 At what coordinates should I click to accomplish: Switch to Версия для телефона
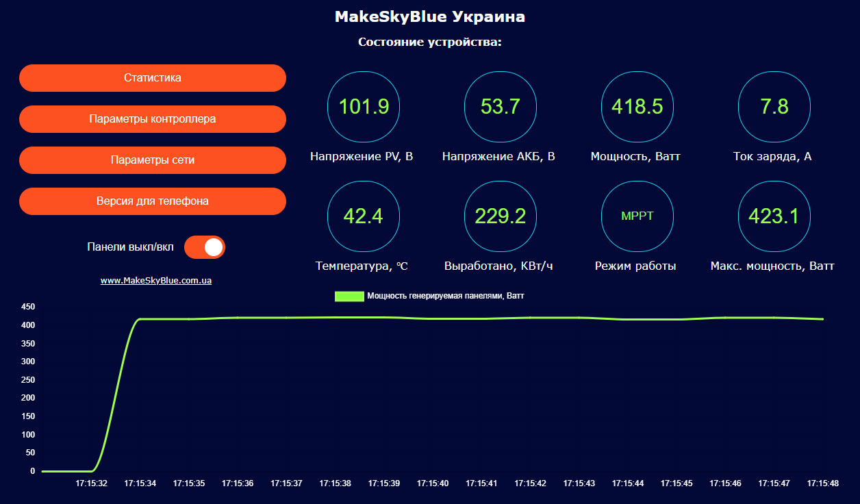point(153,201)
